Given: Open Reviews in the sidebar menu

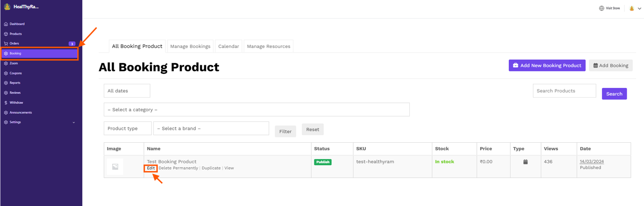Looking at the screenshot, I should (x=15, y=93).
